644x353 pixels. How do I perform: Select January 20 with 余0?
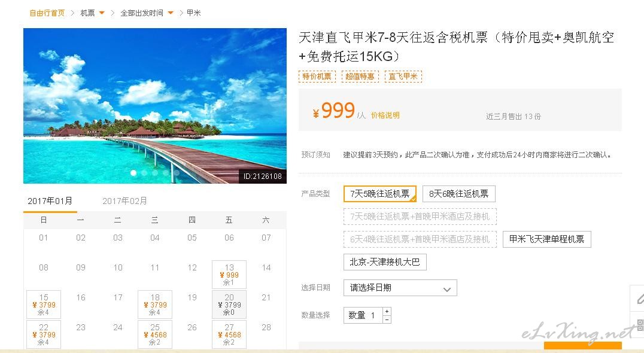(x=229, y=305)
